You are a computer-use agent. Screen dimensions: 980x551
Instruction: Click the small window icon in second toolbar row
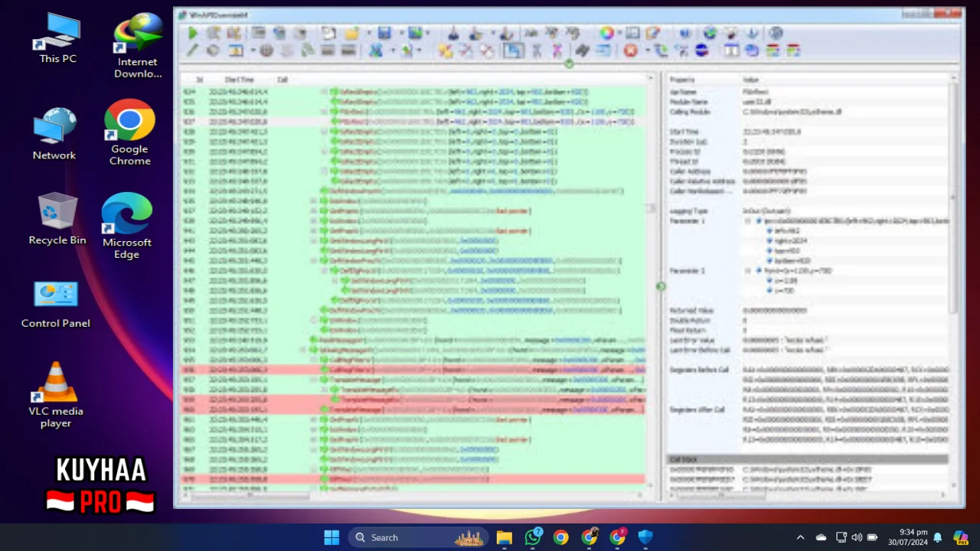(x=236, y=51)
